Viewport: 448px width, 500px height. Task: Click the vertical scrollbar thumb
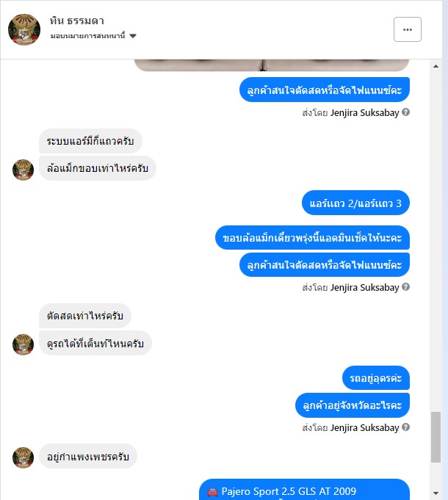point(436,437)
